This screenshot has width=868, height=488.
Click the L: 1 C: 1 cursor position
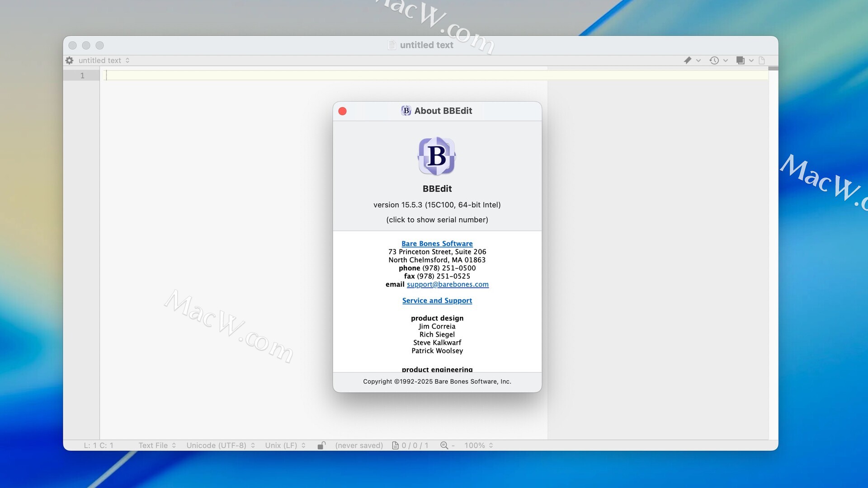[x=99, y=446]
